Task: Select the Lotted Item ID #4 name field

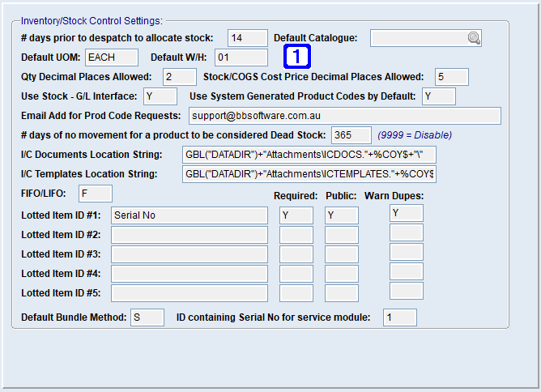Action: 190,274
